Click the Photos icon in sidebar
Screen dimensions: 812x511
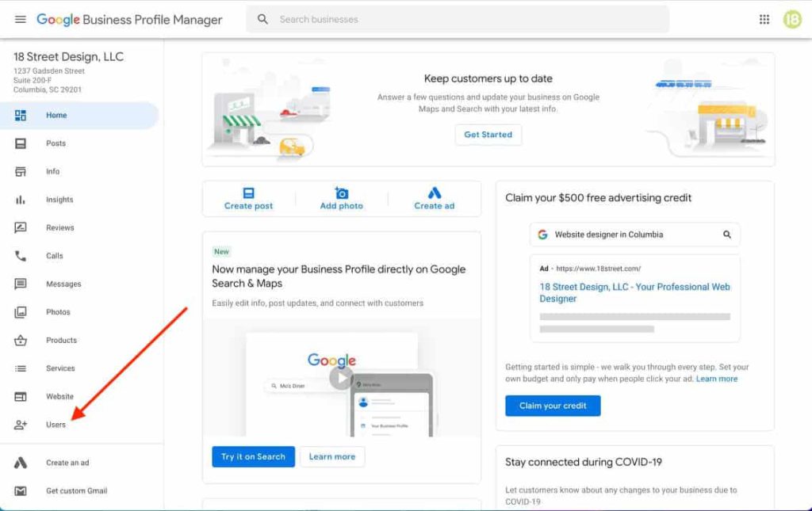pyautogui.click(x=20, y=312)
